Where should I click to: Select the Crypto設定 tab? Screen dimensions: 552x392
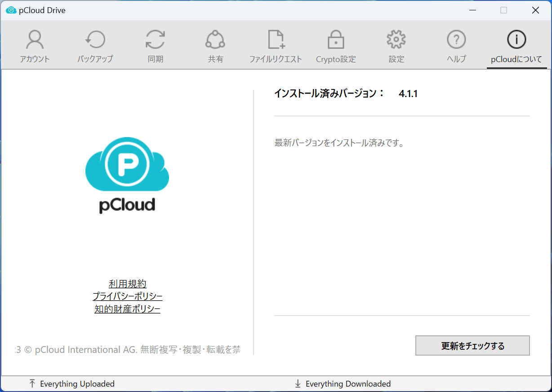point(336,46)
